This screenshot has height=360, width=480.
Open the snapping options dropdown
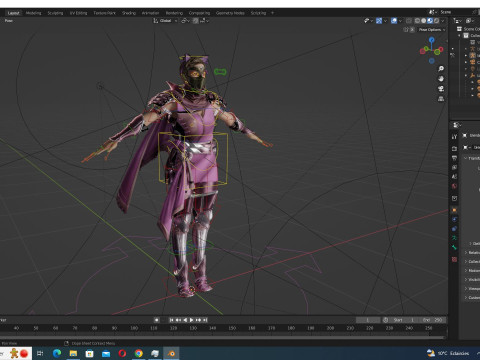(204, 21)
